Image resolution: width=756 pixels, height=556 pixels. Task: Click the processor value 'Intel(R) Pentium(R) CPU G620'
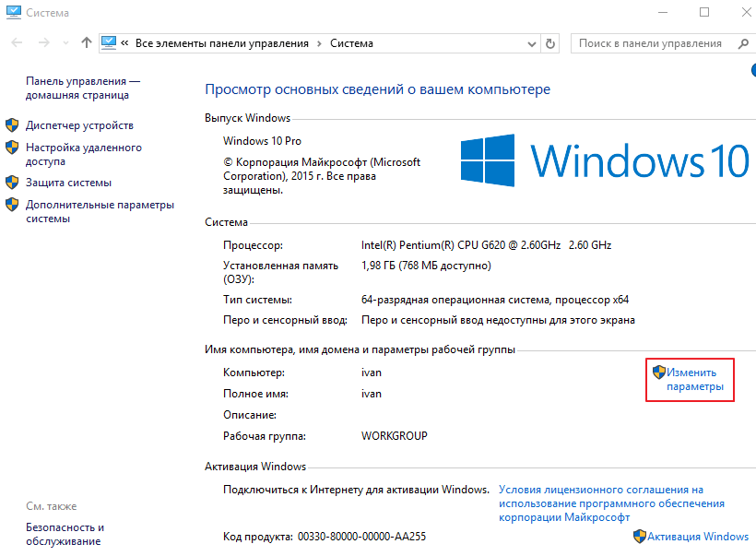pyautogui.click(x=433, y=245)
